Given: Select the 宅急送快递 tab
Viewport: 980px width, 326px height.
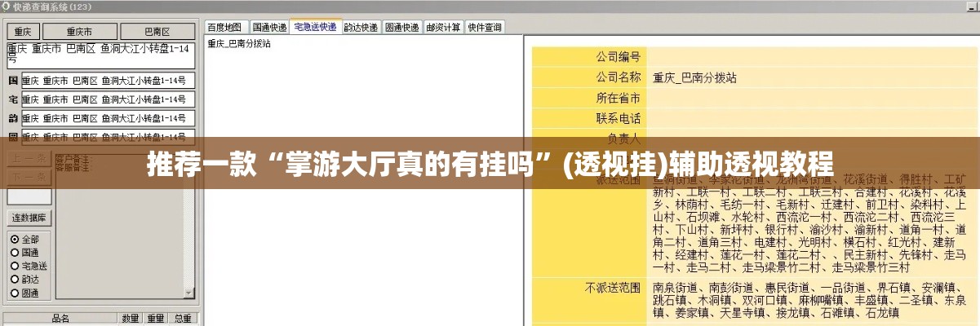Looking at the screenshot, I should tap(315, 26).
